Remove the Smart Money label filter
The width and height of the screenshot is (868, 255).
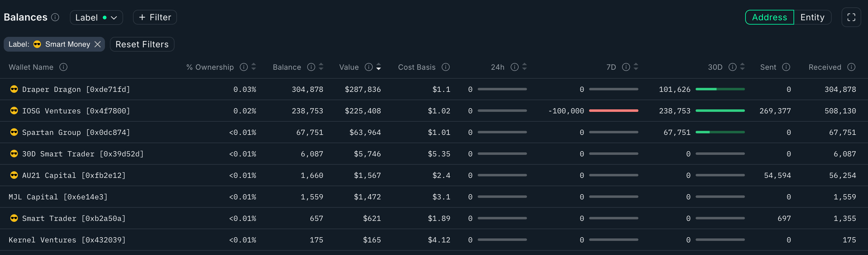[x=98, y=45]
